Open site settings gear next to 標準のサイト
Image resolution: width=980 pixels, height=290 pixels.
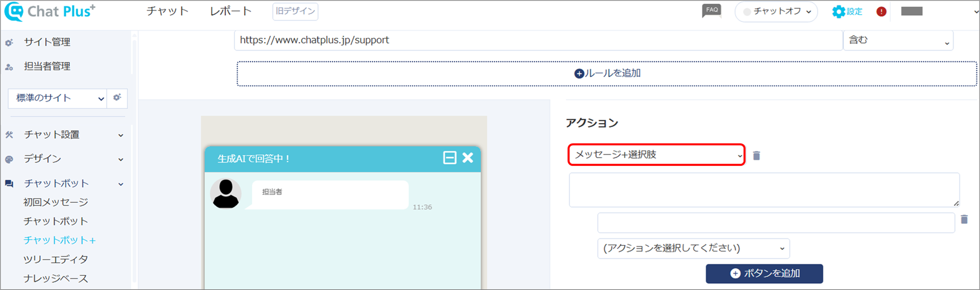tap(117, 98)
